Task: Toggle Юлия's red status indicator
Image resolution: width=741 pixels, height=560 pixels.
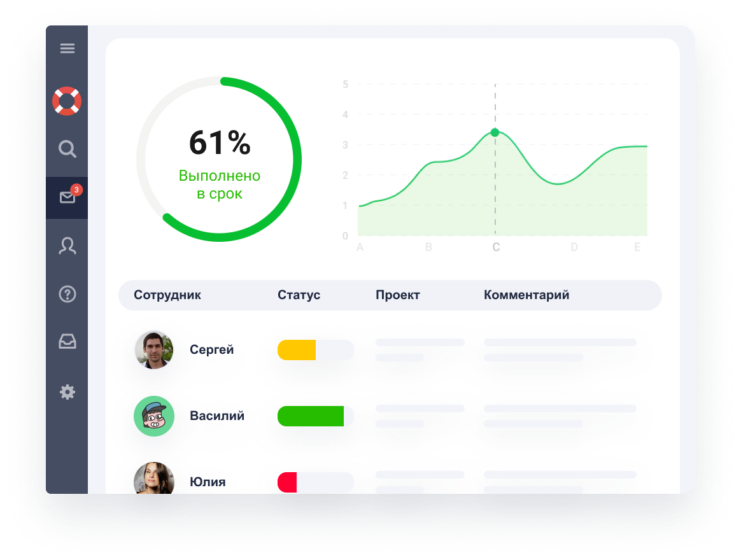Action: pos(288,482)
